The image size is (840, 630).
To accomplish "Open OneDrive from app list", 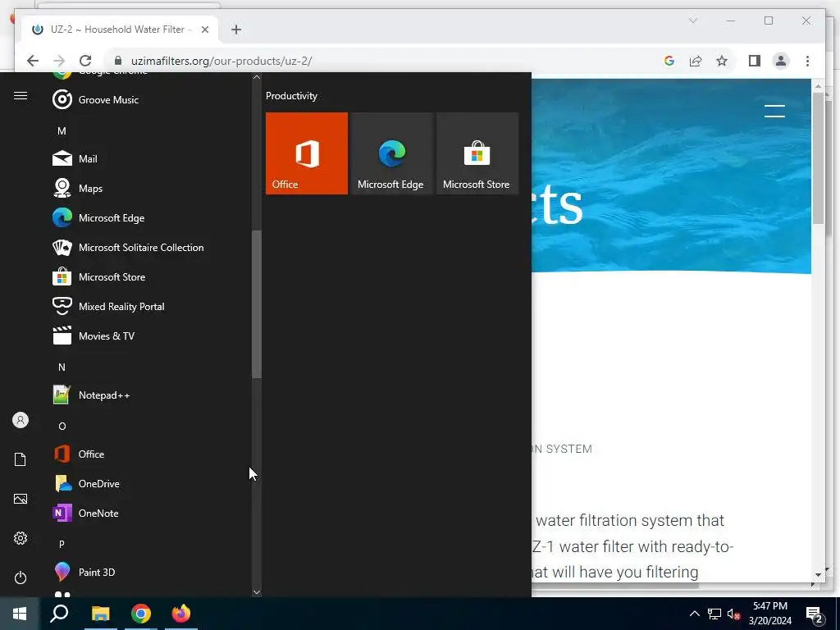I will 150,484.
